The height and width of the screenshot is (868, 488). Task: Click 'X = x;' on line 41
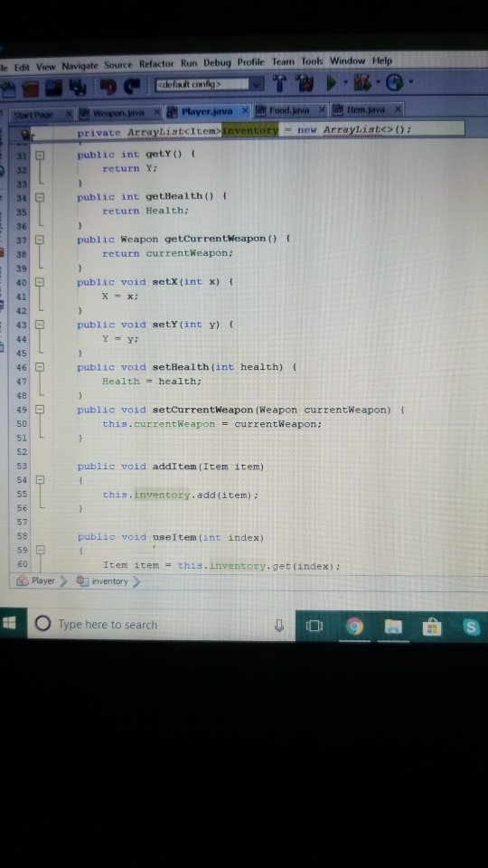click(x=120, y=297)
